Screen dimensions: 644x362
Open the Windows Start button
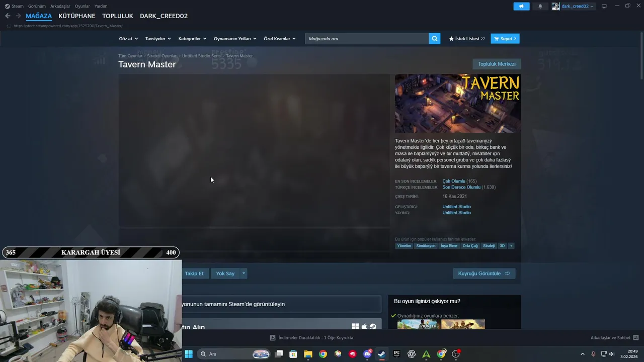click(189, 354)
